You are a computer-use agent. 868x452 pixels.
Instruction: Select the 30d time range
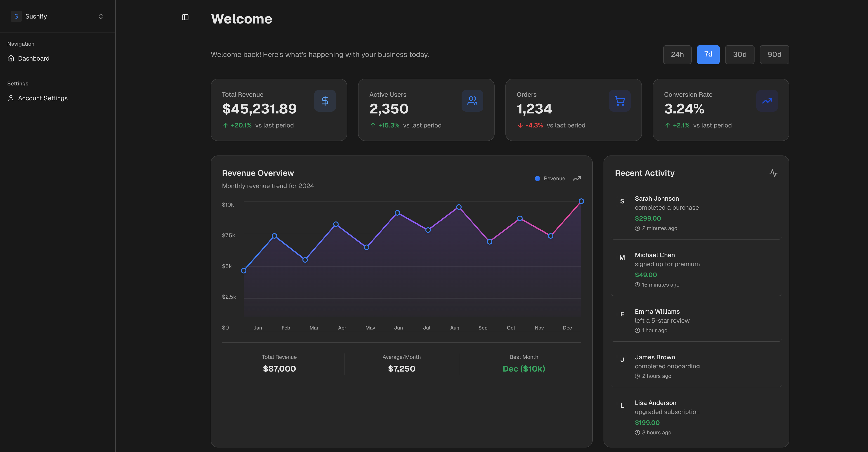(739, 54)
